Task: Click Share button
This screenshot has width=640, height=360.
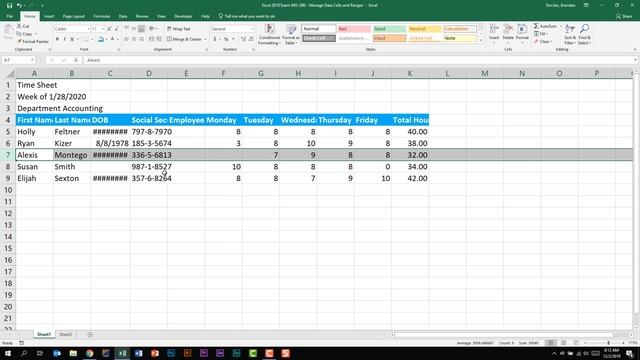Action: tap(624, 16)
